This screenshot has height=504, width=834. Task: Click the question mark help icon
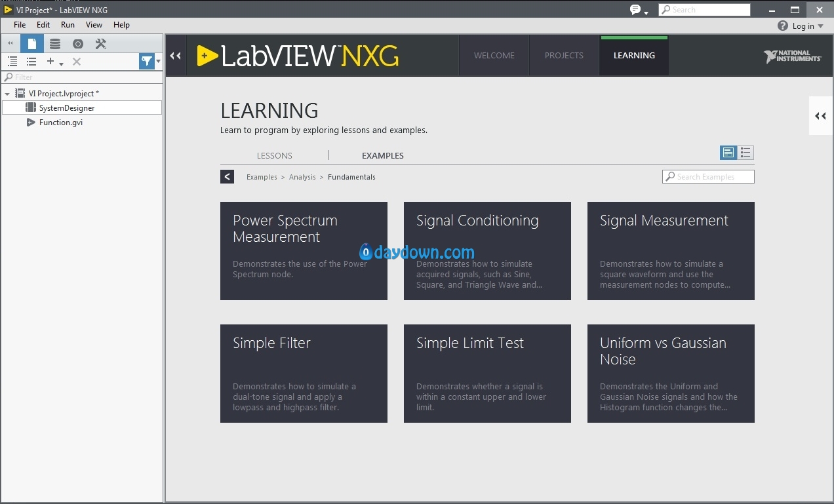coord(783,26)
